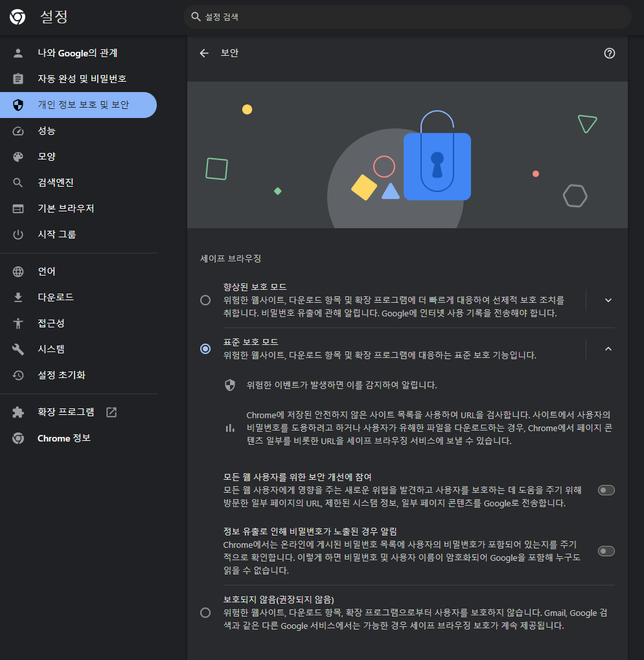Open 확장 프로그램 in a new tab
Screen dimensions: 644x660
[x=78, y=412]
